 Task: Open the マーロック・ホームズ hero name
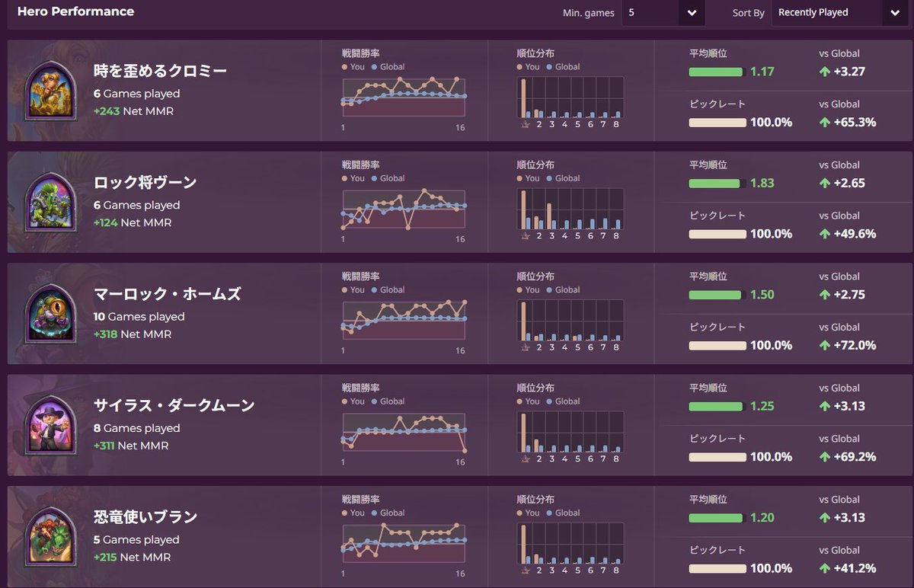tap(167, 294)
